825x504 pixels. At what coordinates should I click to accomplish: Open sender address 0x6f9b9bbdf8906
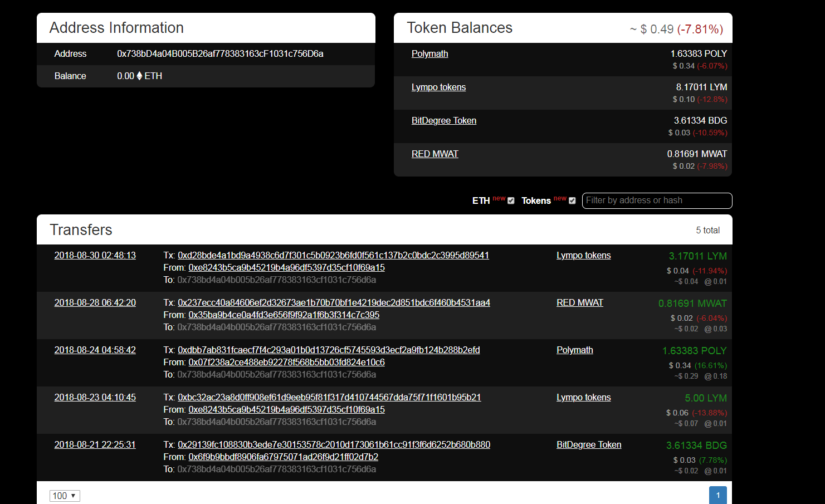[283, 457]
